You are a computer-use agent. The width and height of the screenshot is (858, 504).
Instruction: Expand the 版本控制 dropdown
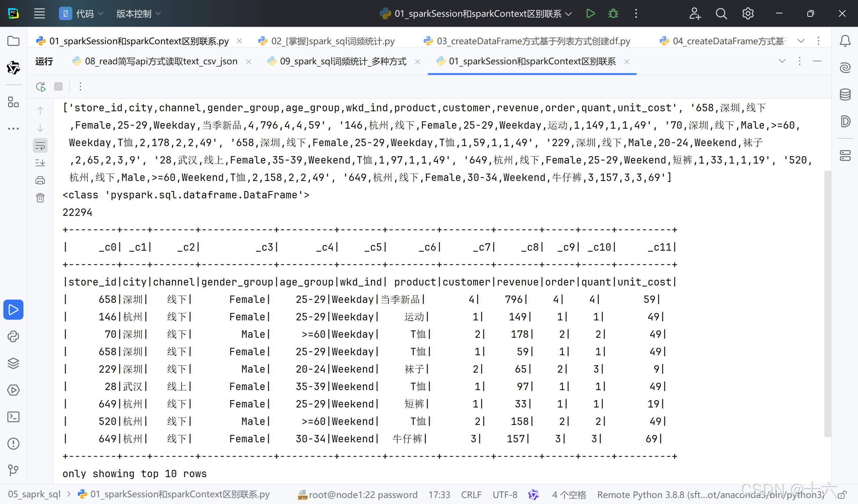(138, 14)
